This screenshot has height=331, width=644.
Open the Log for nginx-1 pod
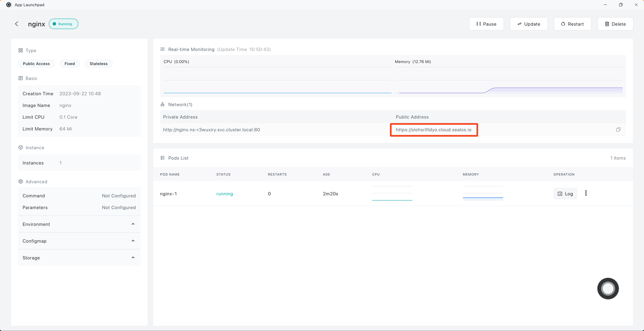pyautogui.click(x=565, y=194)
